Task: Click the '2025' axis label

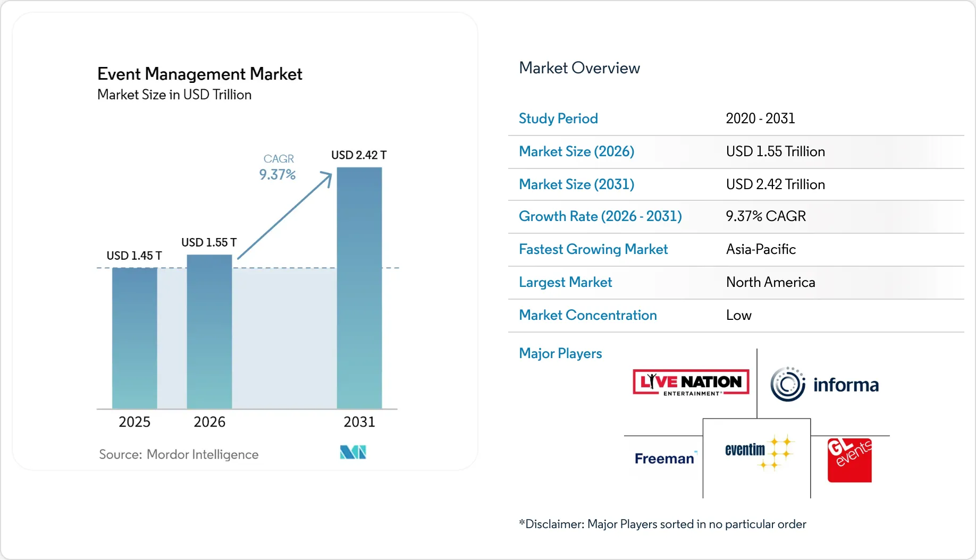Action: [134, 422]
